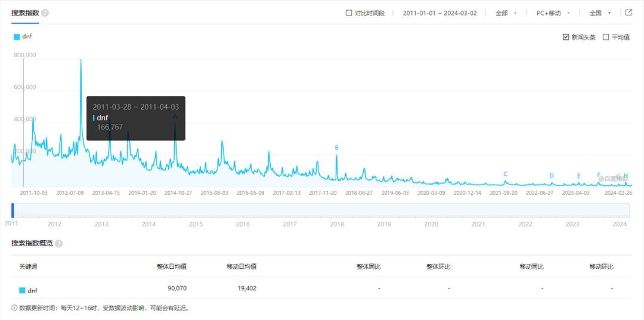Click the help icon beside 搜索指数

click(45, 13)
